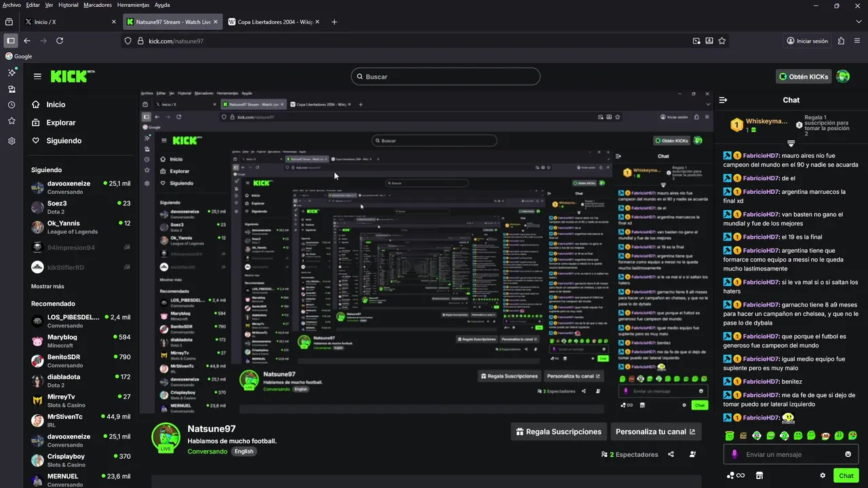The image size is (868, 488).
Task: Open MirreyTv Slots & Casino channel
Action: click(81, 401)
